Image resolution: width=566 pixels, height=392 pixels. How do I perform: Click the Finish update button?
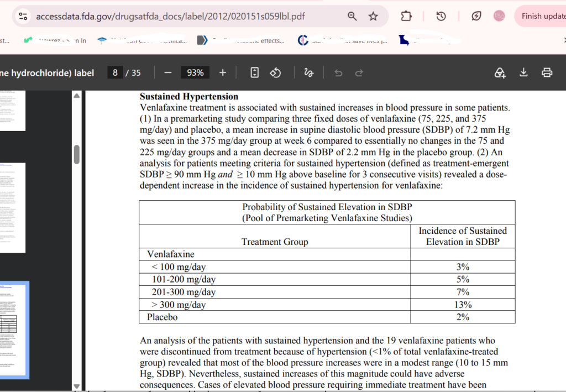542,16
